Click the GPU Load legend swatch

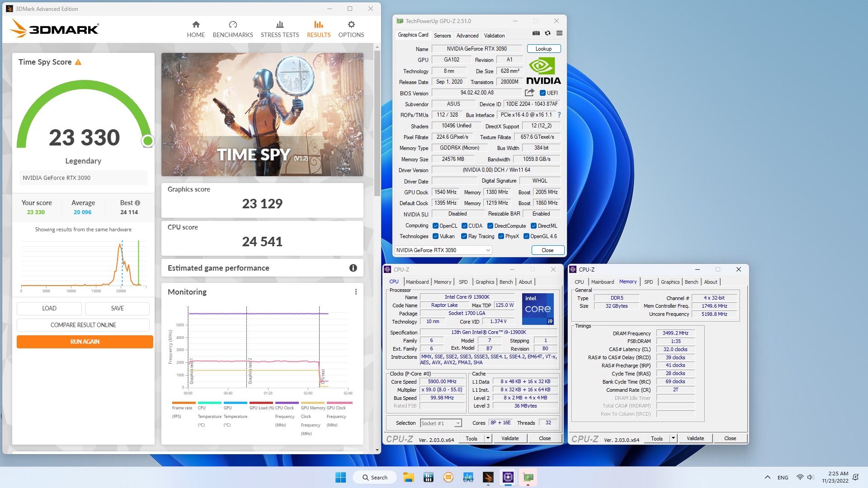point(261,403)
